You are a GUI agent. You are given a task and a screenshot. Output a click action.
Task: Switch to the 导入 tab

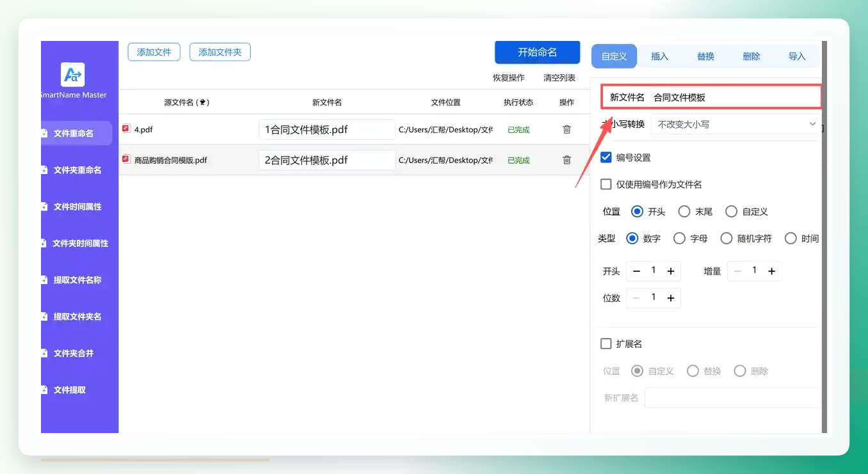tap(797, 56)
